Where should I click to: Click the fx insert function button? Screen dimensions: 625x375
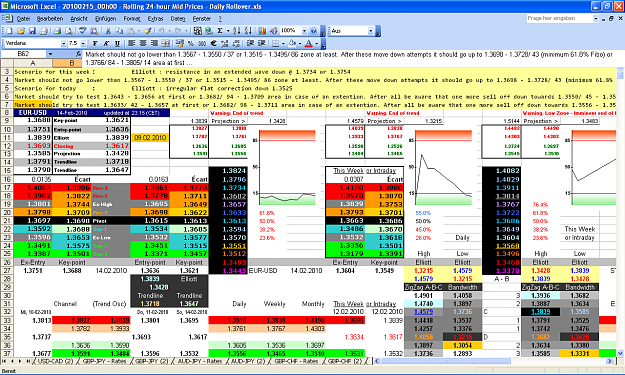point(79,53)
